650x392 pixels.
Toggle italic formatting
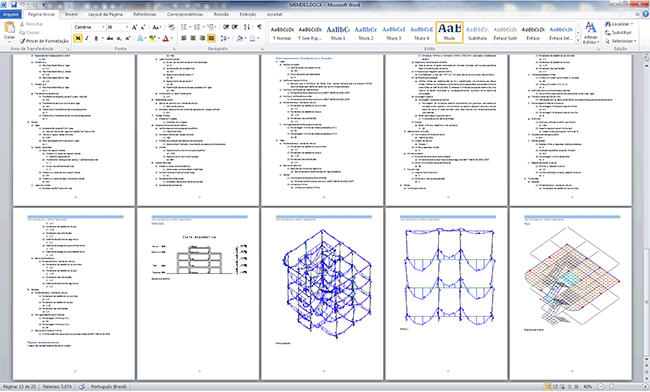(x=87, y=38)
